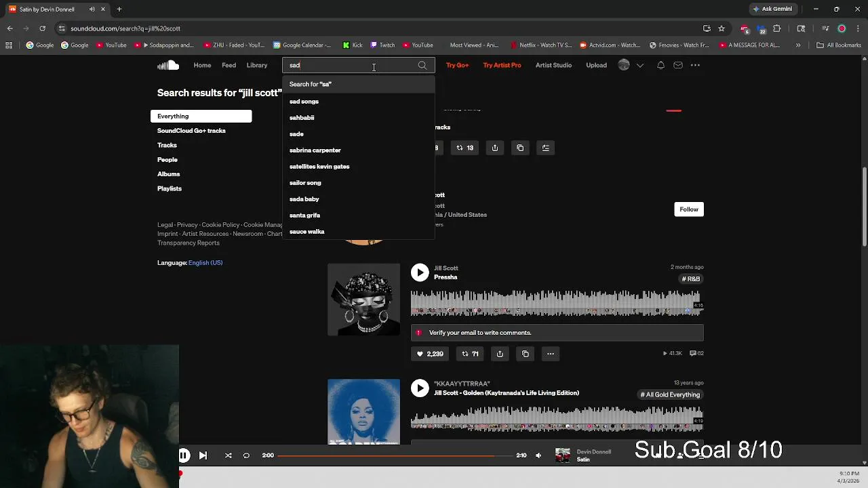
Task: Open more options for the Pressha track
Action: (x=551, y=354)
